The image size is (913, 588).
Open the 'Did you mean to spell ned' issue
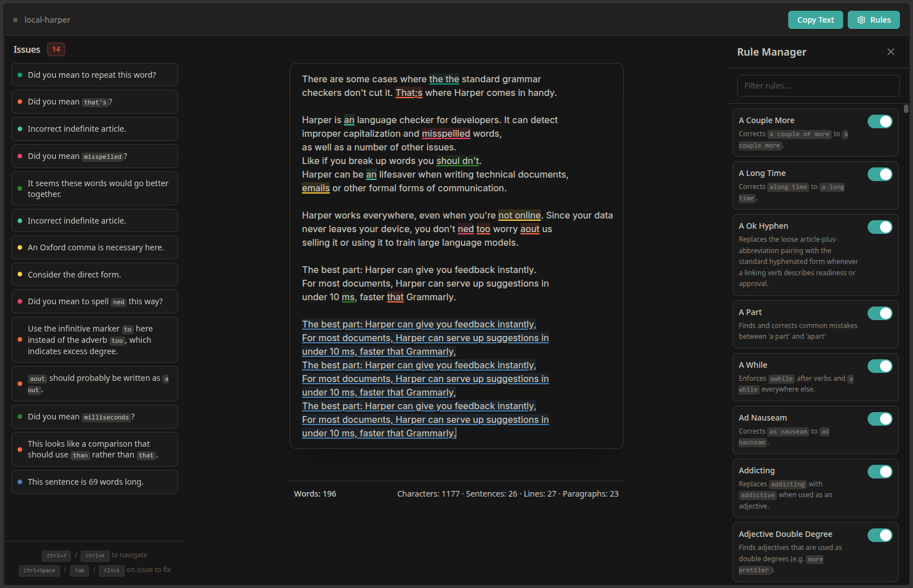coord(95,301)
